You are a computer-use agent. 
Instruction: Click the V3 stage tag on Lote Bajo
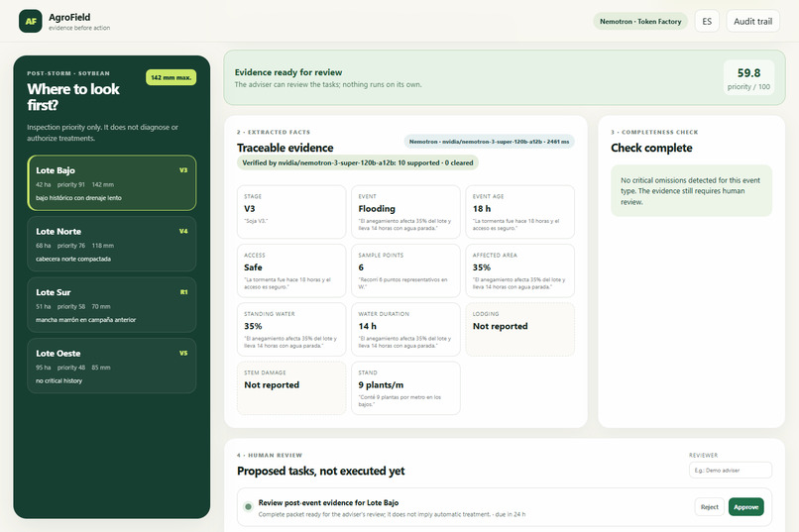tap(183, 170)
